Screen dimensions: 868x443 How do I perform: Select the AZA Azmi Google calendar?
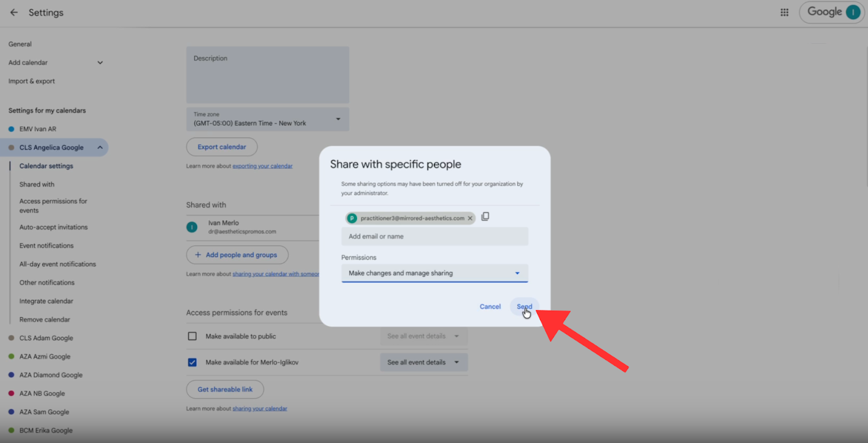click(45, 356)
